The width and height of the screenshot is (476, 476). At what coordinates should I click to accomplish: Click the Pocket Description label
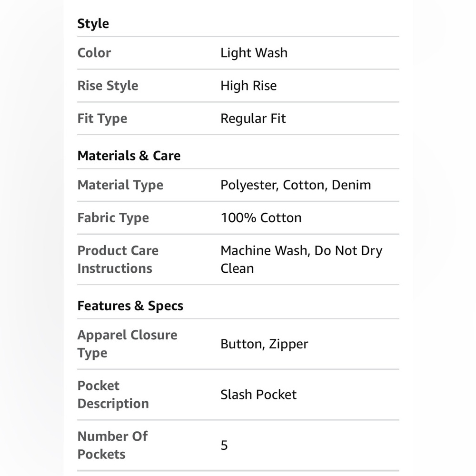click(113, 395)
